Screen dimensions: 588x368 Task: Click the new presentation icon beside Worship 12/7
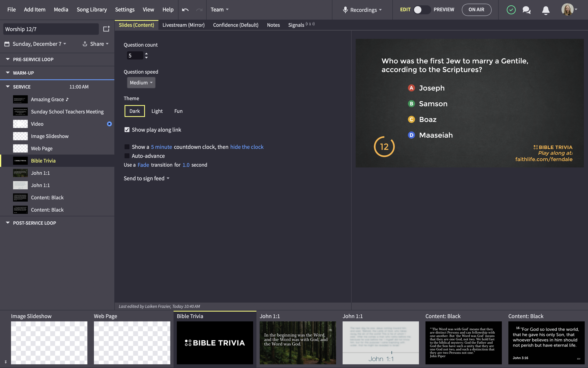[x=106, y=29]
